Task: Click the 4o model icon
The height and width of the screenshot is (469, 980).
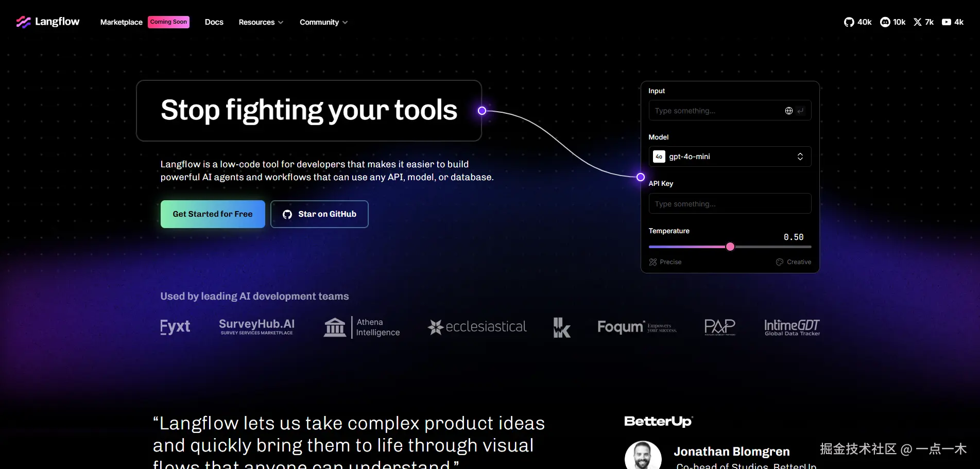Action: (x=659, y=157)
